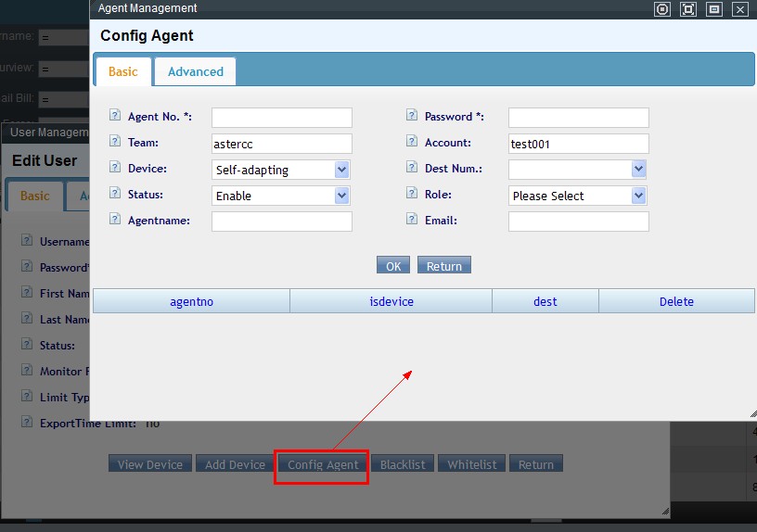
Task: Click Agent Management restore window icon
Action: pos(714,9)
